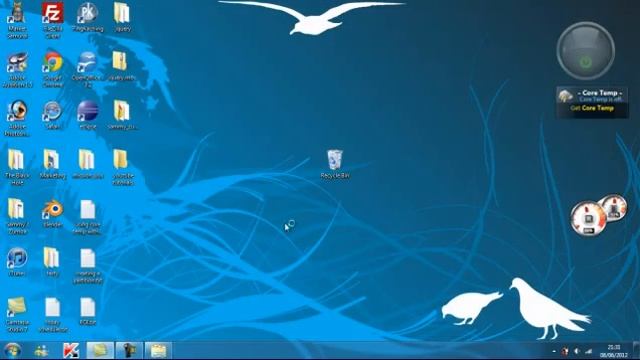The image size is (640, 360).
Task: Select the youtube tutorials folder
Action: [122, 167]
